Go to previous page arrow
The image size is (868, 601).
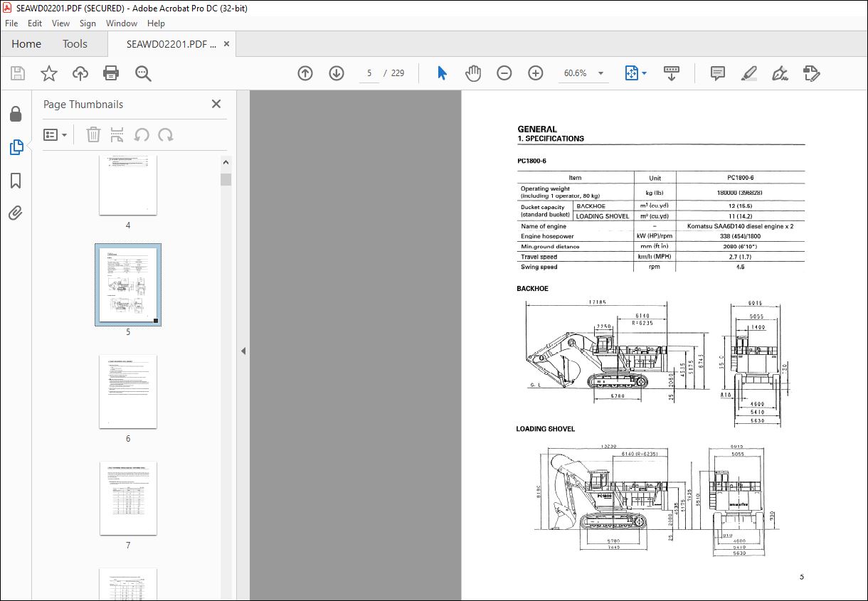click(x=305, y=73)
